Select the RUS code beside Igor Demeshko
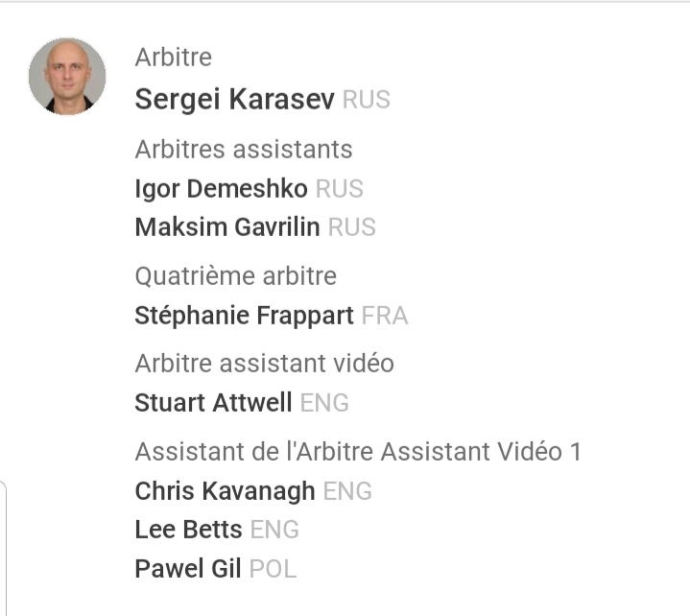 coord(340,189)
